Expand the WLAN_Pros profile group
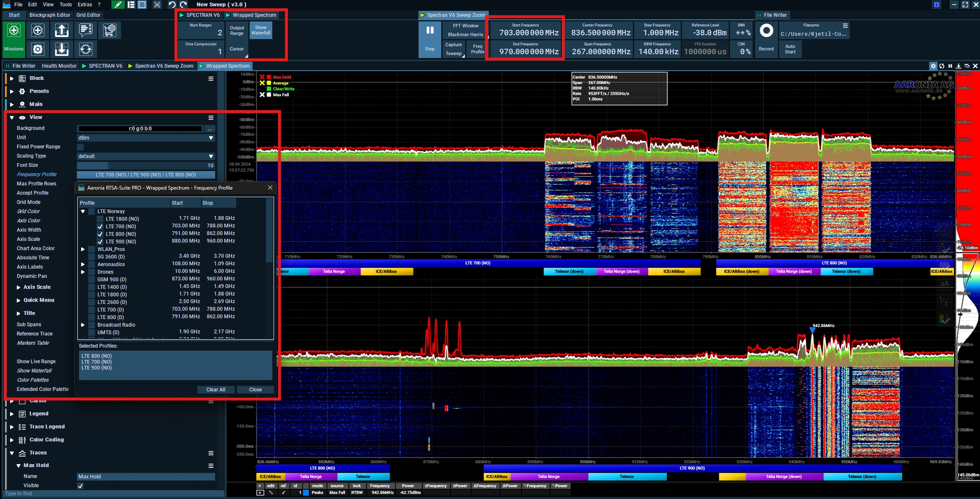Screen dimensions: 980x499 [x=83, y=249]
